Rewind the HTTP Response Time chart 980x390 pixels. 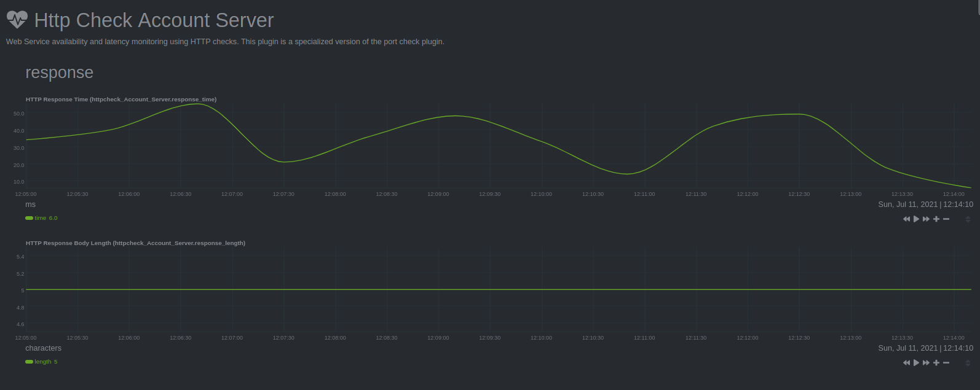point(906,219)
